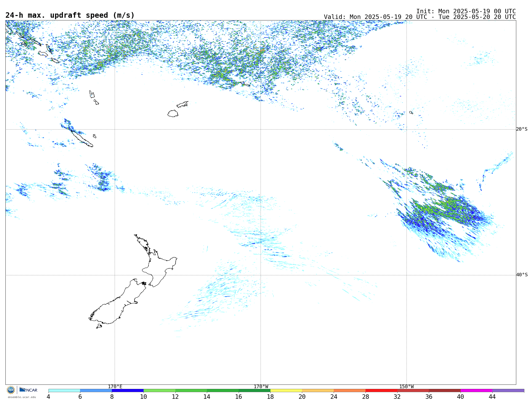Click the colorbar tick label 10
This screenshot has height=400, width=532.
[x=144, y=397]
